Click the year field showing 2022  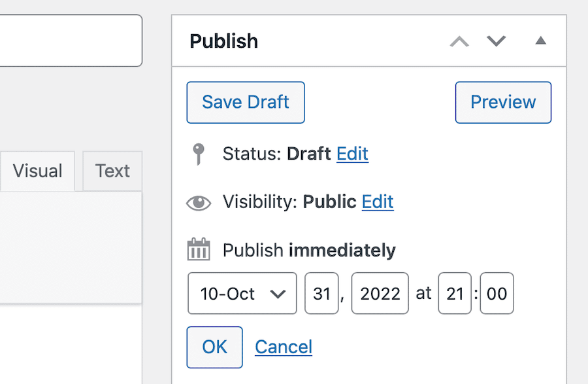click(x=380, y=294)
